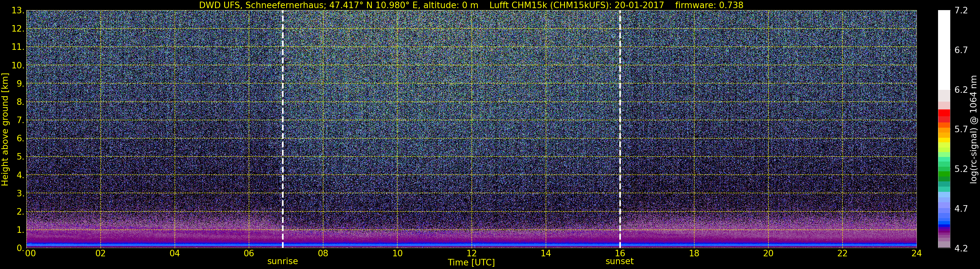The width and height of the screenshot is (980, 269).
Task: Click the sunset label below the axis
Action: (620, 262)
